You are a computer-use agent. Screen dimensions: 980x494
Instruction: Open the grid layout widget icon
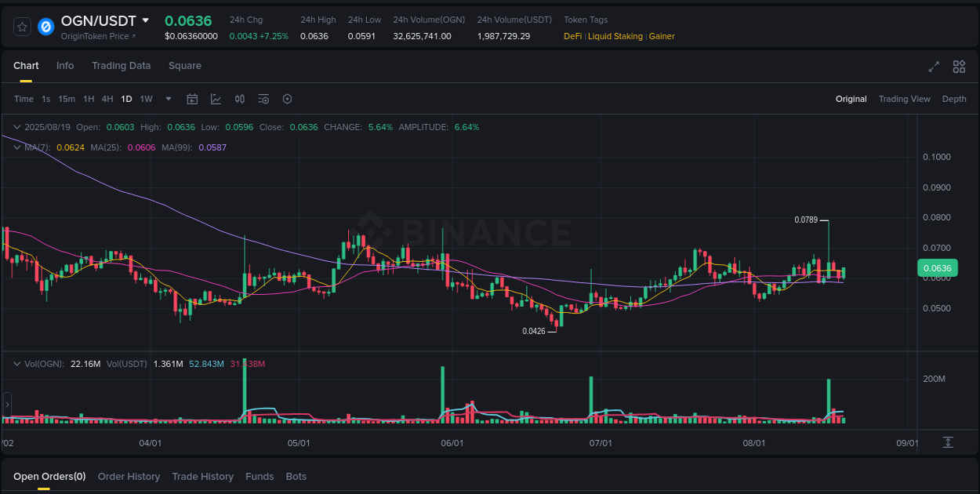[x=959, y=67]
